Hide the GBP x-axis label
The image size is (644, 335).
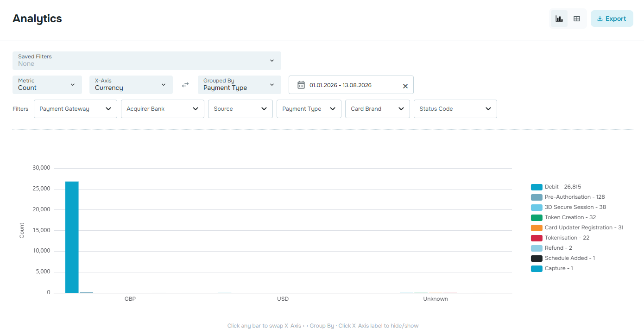click(x=130, y=299)
